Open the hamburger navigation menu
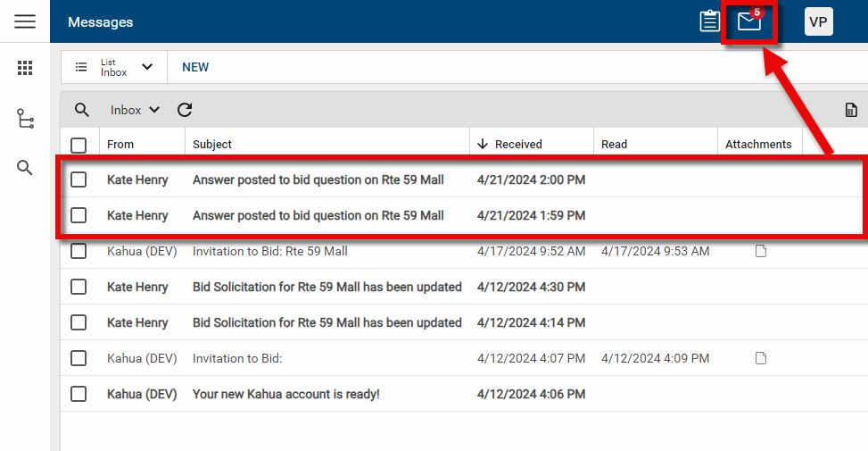Image resolution: width=868 pixels, height=451 pixels. [x=25, y=21]
